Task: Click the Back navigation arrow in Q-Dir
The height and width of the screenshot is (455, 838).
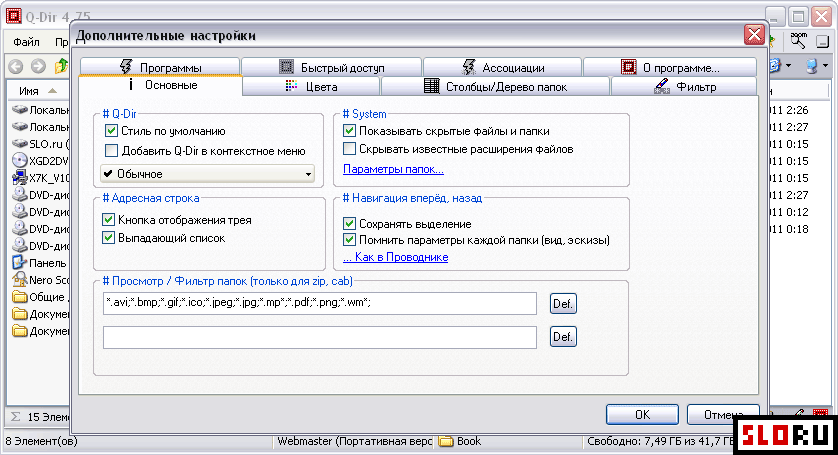Action: coord(16,66)
